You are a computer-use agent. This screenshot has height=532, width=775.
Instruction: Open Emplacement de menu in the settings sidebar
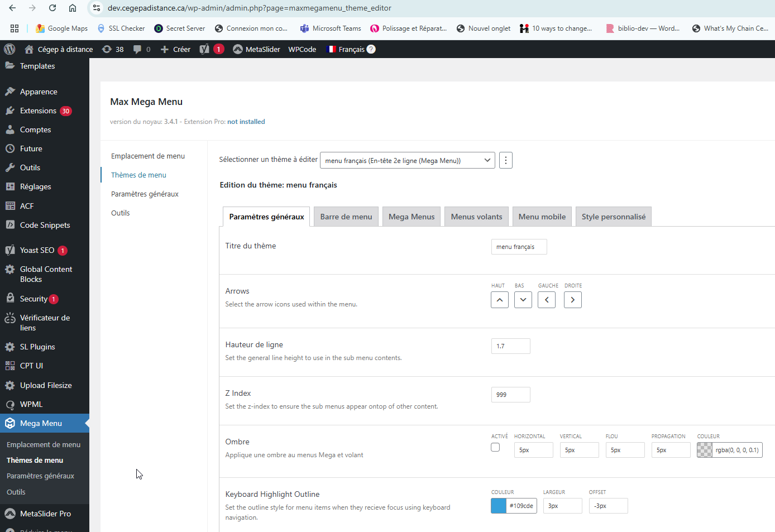(148, 156)
